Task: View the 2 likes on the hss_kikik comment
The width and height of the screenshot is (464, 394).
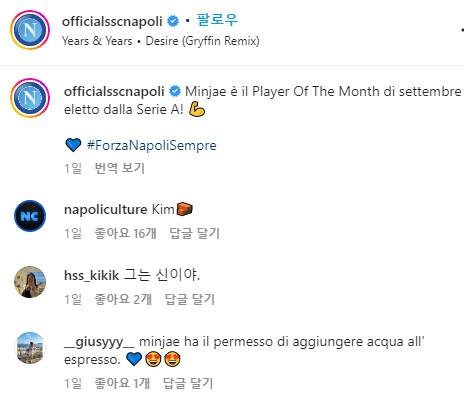Action: (x=123, y=299)
